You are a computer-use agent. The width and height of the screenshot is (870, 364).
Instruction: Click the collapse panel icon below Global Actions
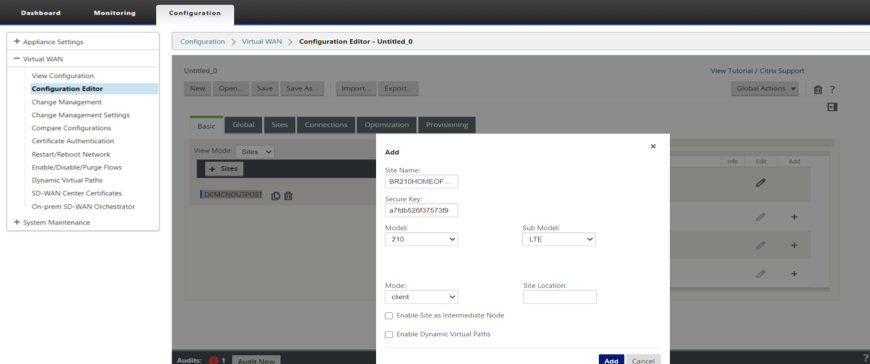[x=832, y=107]
